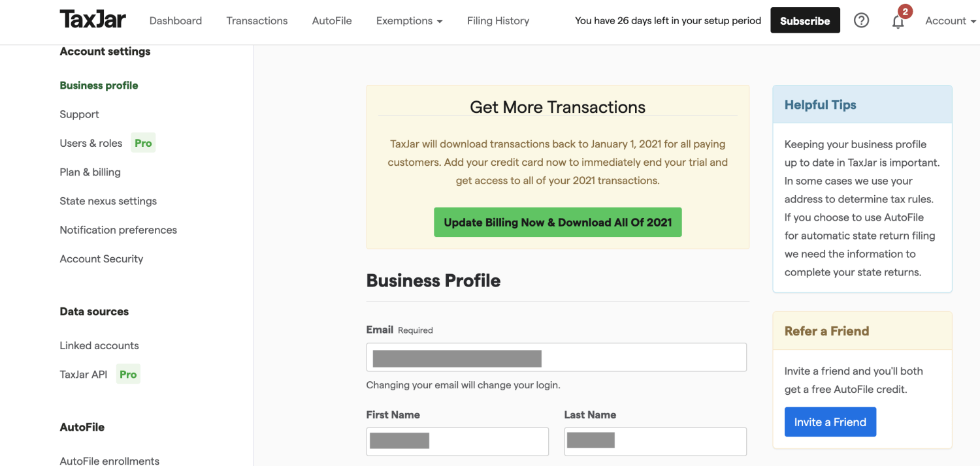Click the Pro badge beside TaxJar API
This screenshot has height=466, width=980.
[x=127, y=374]
